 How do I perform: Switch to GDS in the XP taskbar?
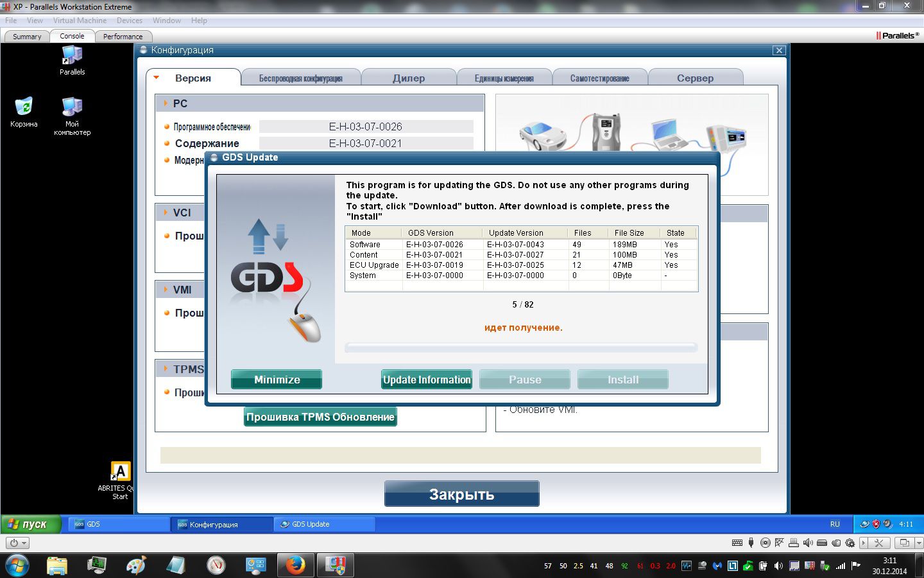pyautogui.click(x=119, y=524)
